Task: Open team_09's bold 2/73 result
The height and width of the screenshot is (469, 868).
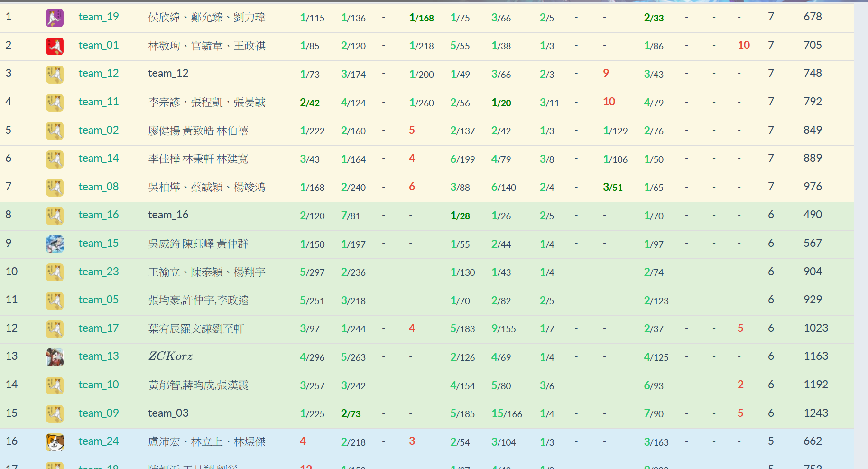Action: pos(351,414)
